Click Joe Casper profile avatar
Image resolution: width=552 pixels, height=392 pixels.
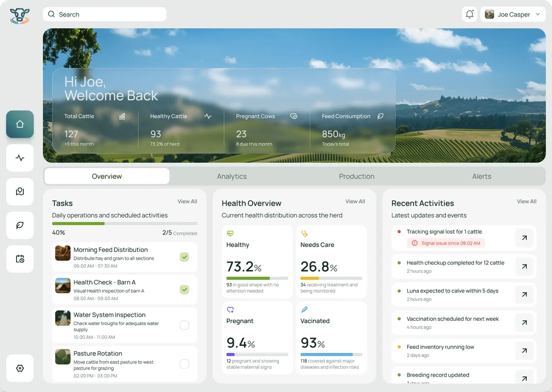pyautogui.click(x=489, y=14)
